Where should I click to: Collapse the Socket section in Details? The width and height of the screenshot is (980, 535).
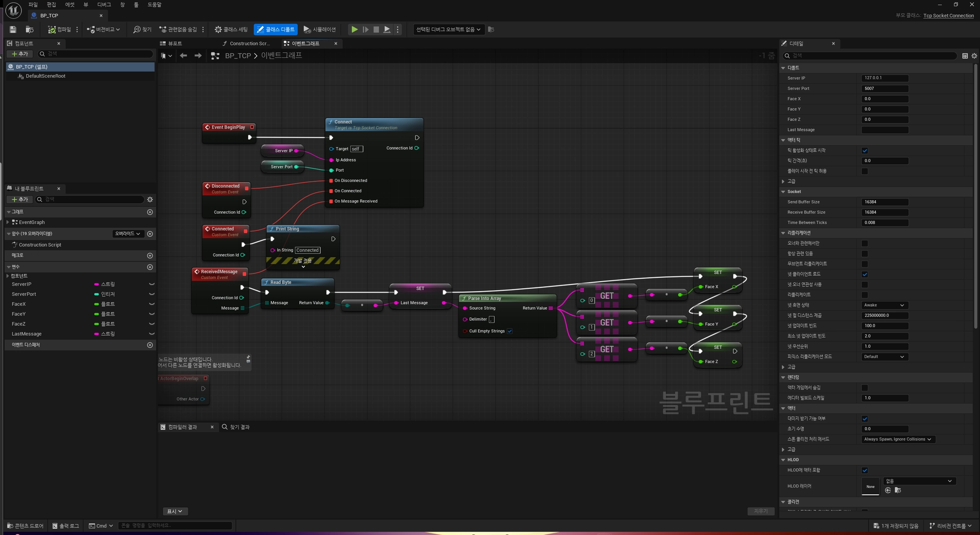click(x=783, y=192)
